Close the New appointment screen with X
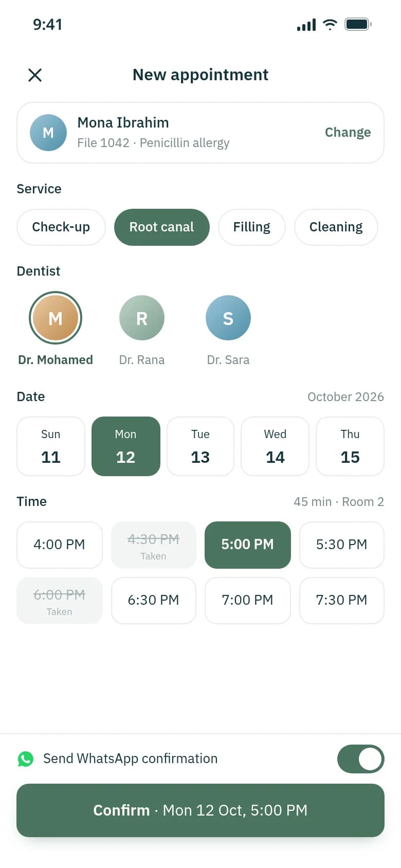 click(x=35, y=75)
